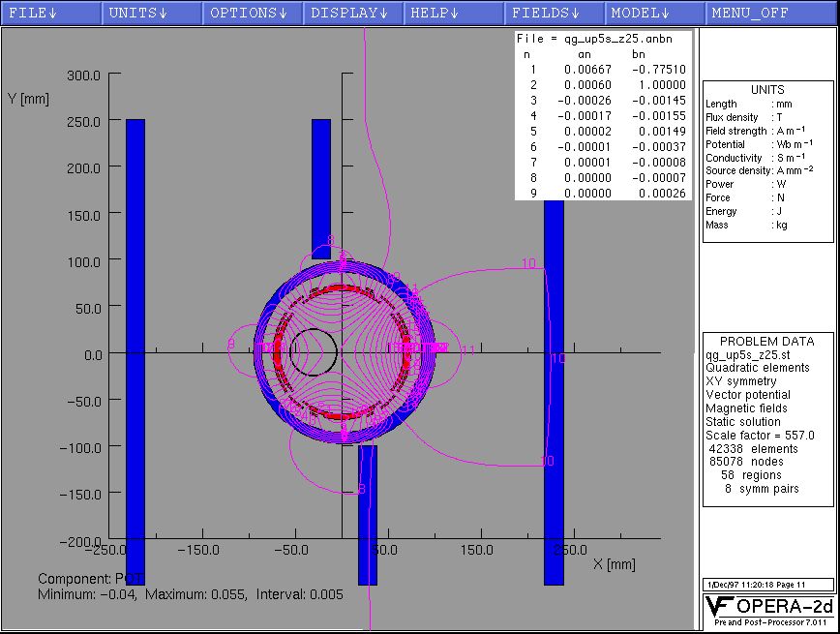Click the 'an' column header
The width and height of the screenshot is (840, 634).
click(585, 54)
